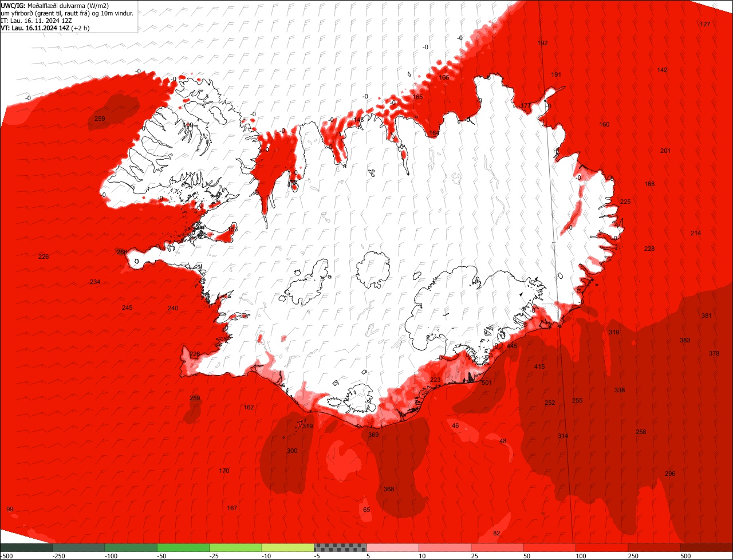Click the map value "225"

click(625, 202)
